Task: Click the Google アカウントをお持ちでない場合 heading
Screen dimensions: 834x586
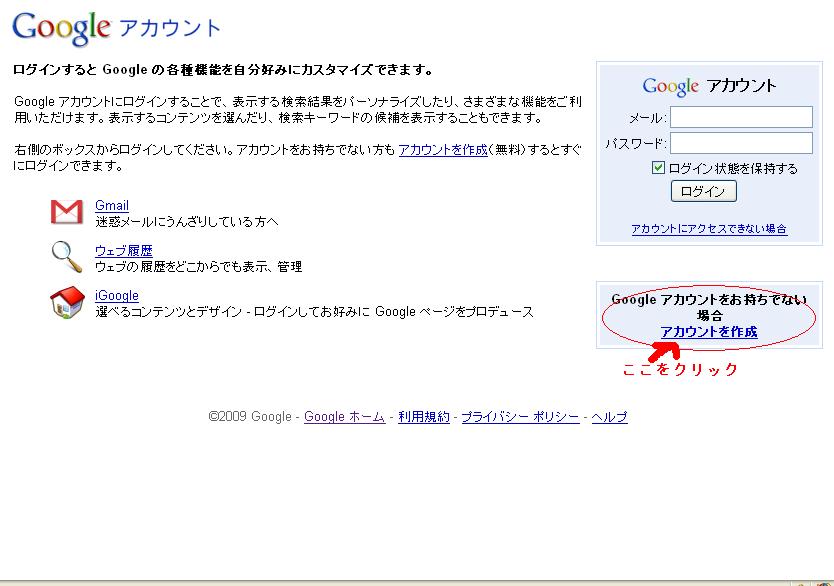Action: (x=709, y=307)
